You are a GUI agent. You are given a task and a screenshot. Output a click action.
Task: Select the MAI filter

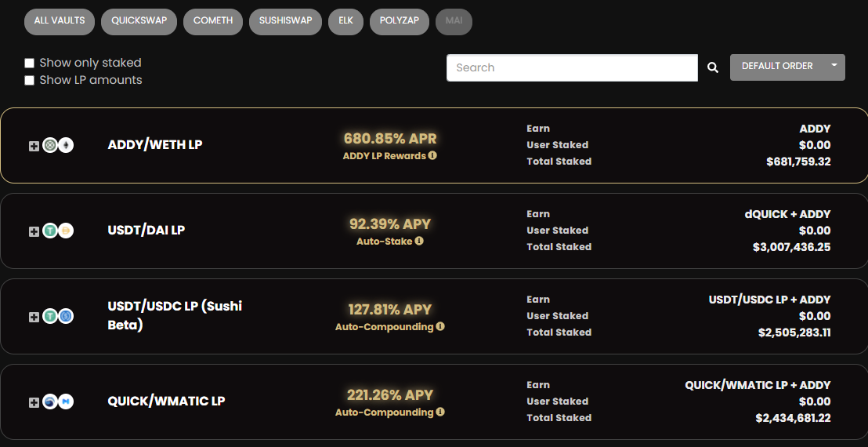[454, 21]
